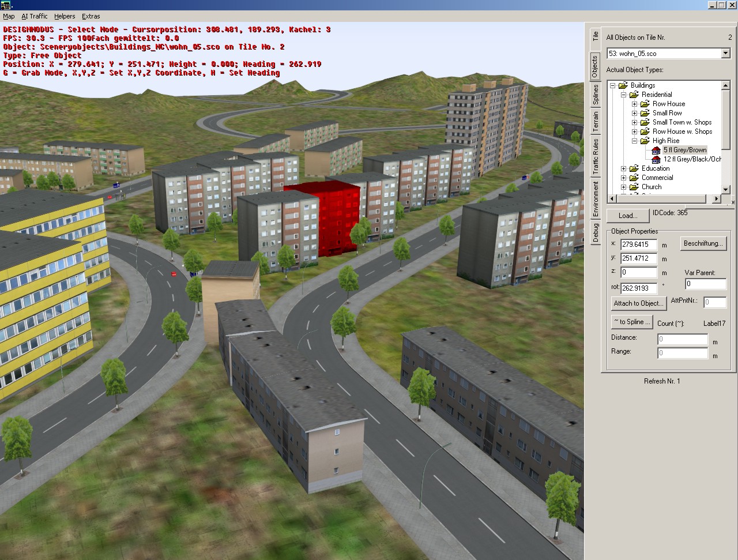This screenshot has height=560, width=738.
Task: Click the rot rotation input field
Action: pyautogui.click(x=638, y=287)
